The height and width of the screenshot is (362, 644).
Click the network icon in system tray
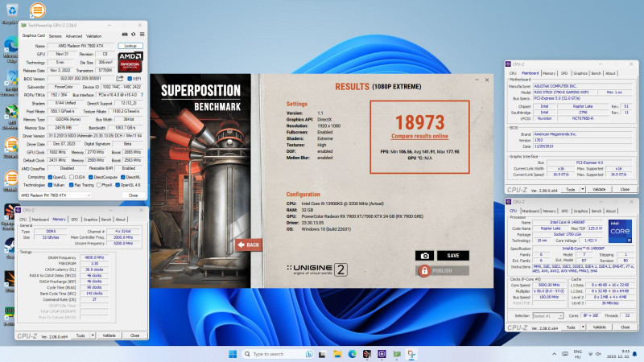coord(591,354)
